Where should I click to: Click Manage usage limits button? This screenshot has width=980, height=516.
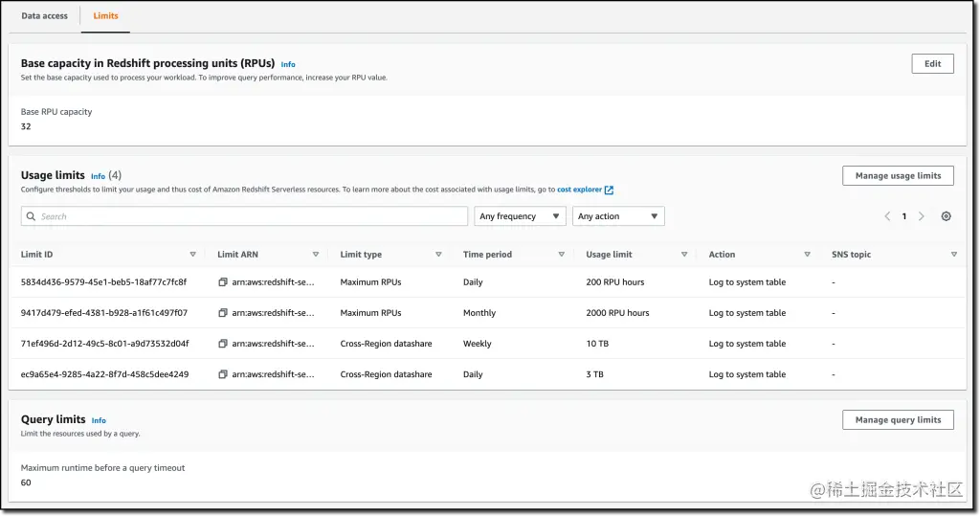(x=898, y=176)
